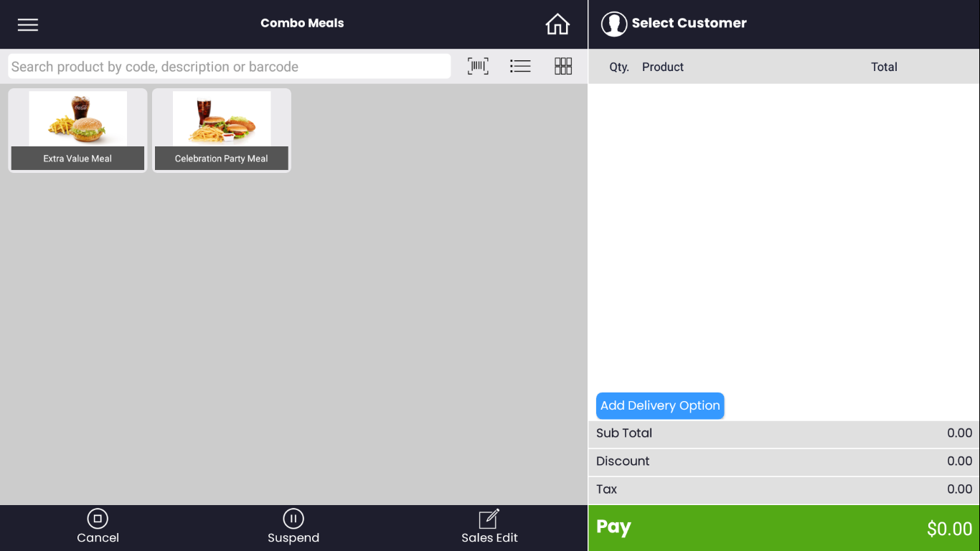The image size is (980, 551).
Task: Click the Suspend pause icon
Action: [293, 518]
